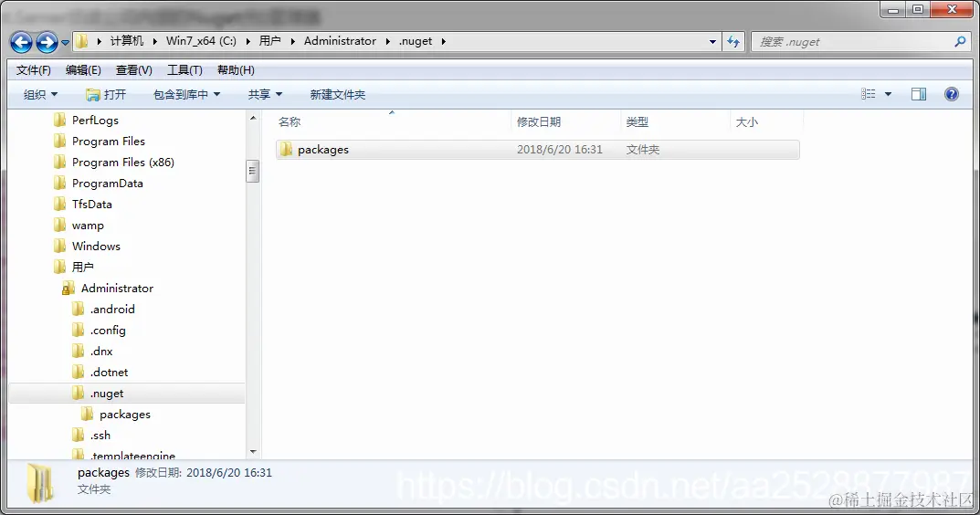
Task: Open the 文件(F) menu
Action: [33, 70]
